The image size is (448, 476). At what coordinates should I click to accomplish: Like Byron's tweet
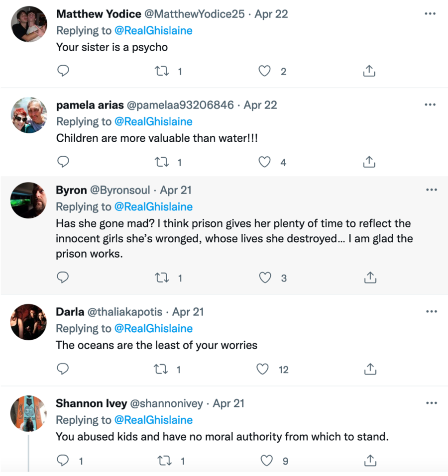pos(265,278)
